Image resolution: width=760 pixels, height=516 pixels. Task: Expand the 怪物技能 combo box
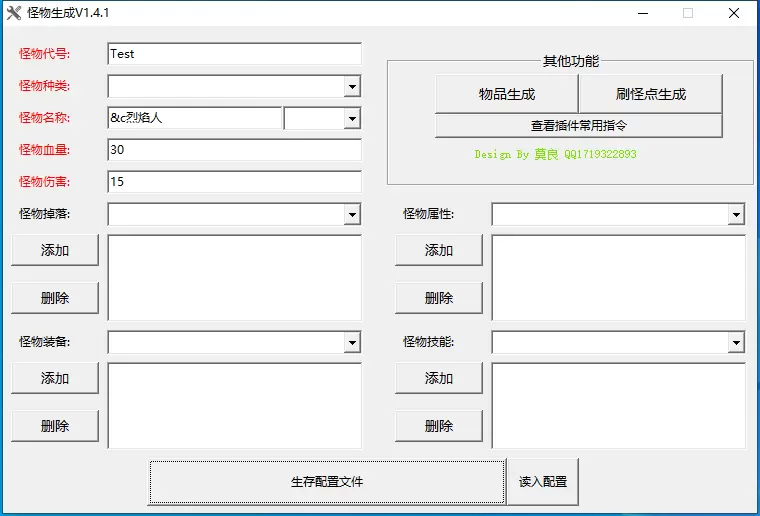736,343
